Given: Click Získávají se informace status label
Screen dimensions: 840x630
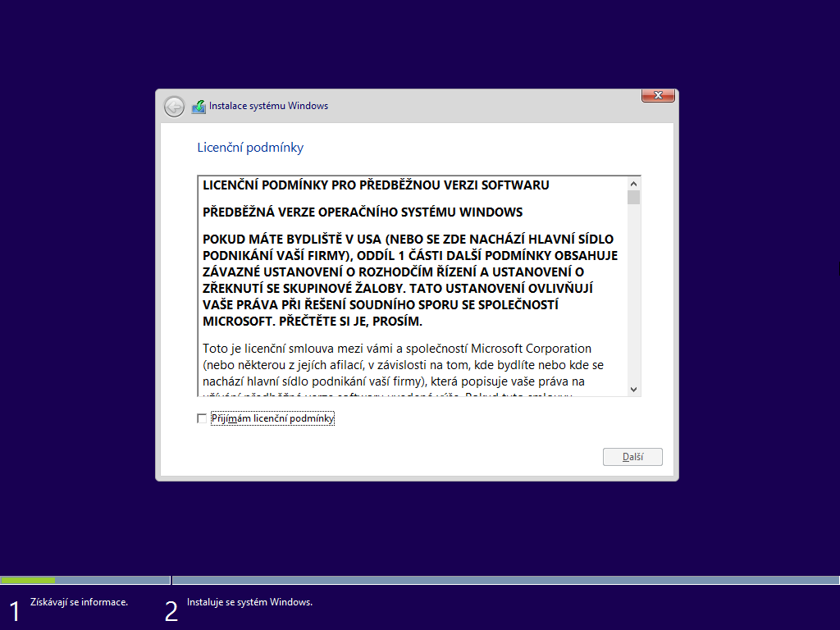Looking at the screenshot, I should point(80,601).
